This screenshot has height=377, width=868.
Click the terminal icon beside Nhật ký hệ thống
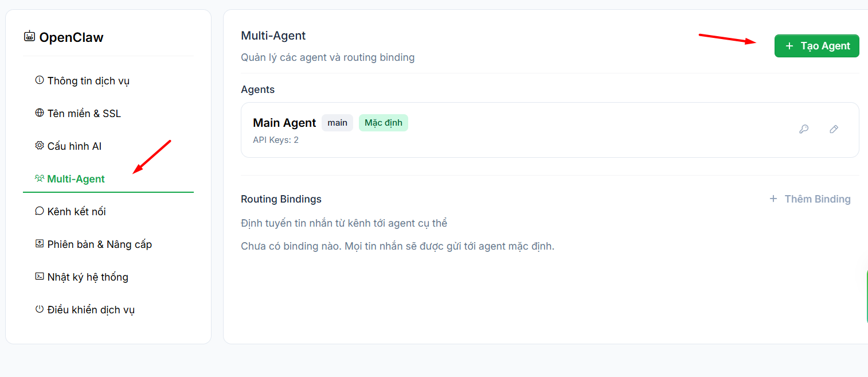coord(38,276)
